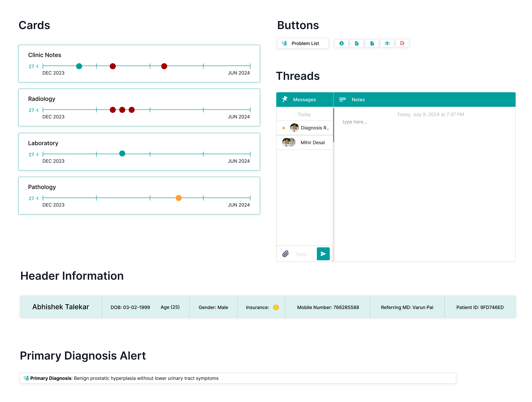This screenshot has height=402, width=532.
Task: Click the add document plus icon
Action: (x=372, y=43)
